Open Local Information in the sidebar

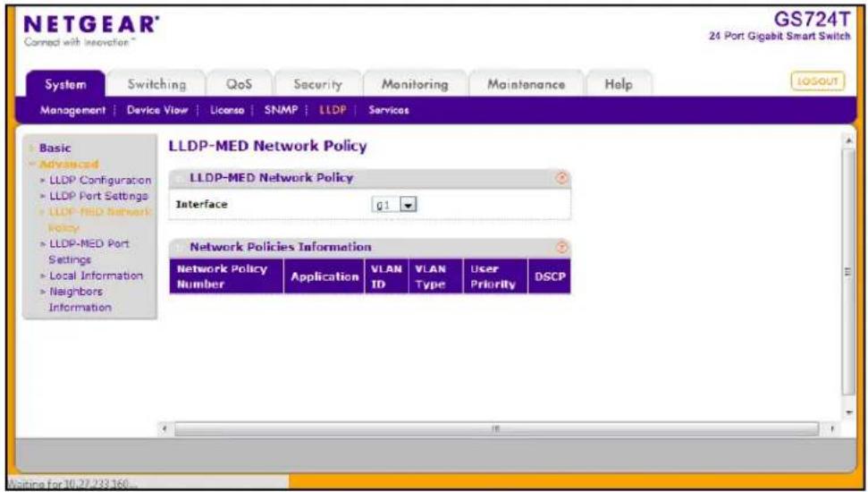coord(96,276)
